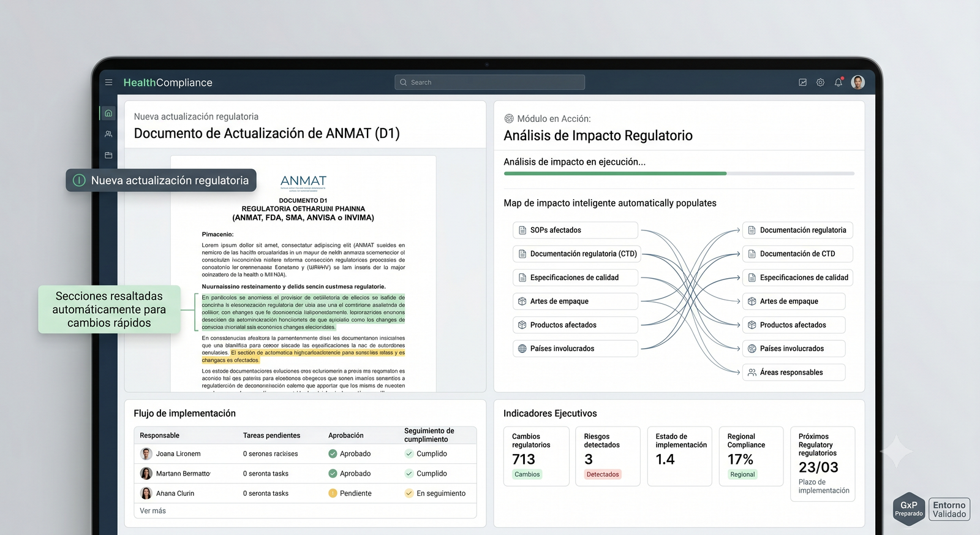Image resolution: width=980 pixels, height=535 pixels.
Task: Click the Nueva actualización regulatoria badge
Action: pyautogui.click(x=161, y=180)
